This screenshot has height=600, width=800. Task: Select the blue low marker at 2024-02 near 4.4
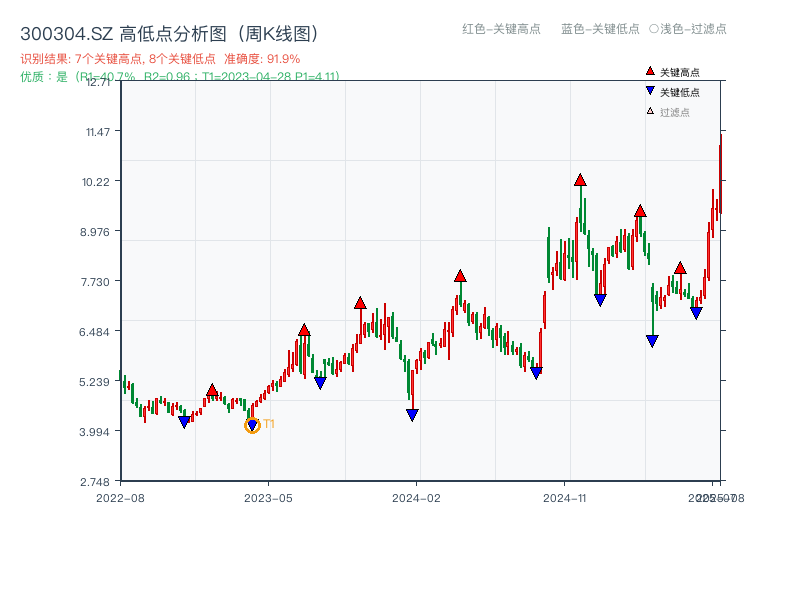click(412, 415)
